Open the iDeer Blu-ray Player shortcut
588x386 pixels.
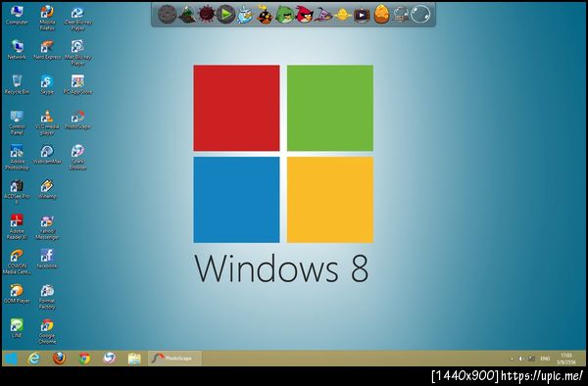coord(77,18)
